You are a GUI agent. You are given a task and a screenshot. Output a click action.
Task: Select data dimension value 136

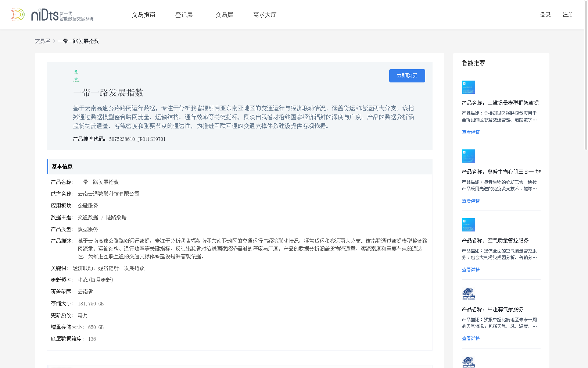click(92, 339)
